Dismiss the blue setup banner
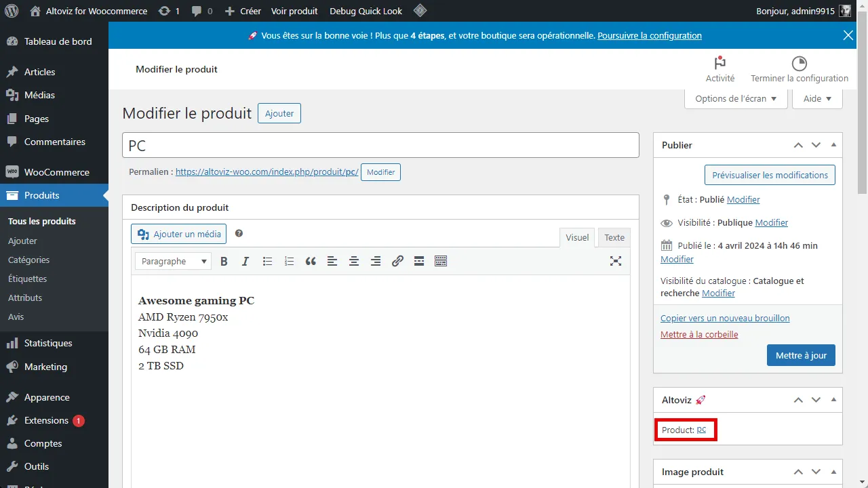 coord(848,35)
